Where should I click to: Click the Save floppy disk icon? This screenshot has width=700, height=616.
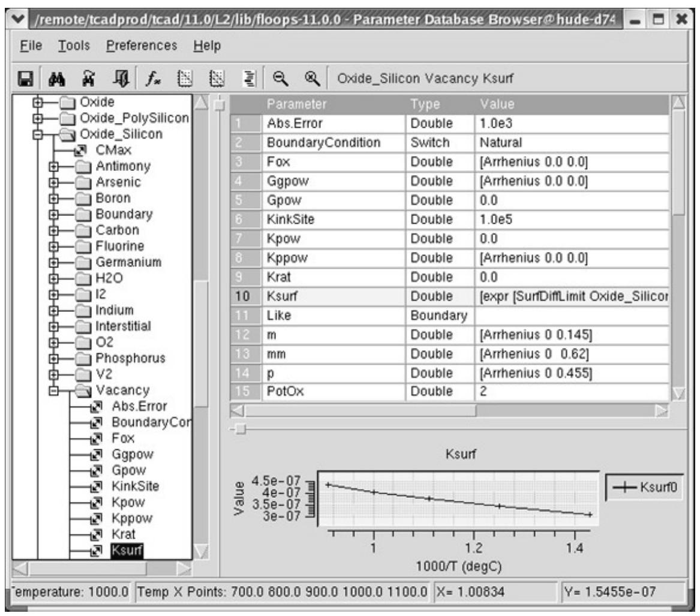[x=25, y=79]
